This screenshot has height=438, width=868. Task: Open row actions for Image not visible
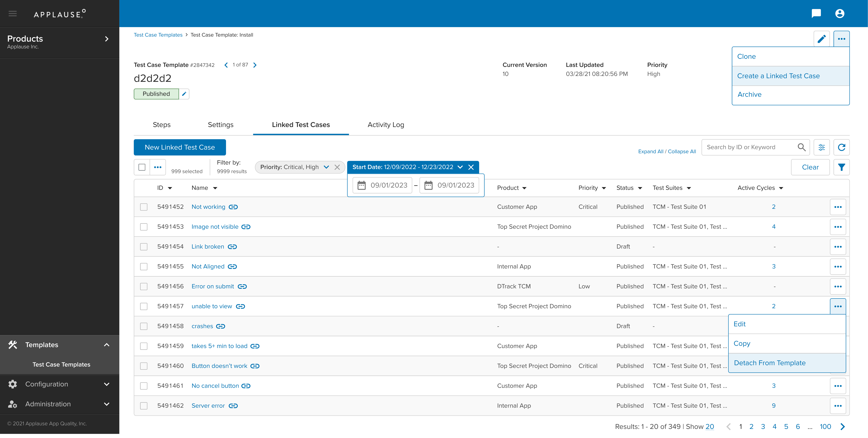pyautogui.click(x=838, y=227)
